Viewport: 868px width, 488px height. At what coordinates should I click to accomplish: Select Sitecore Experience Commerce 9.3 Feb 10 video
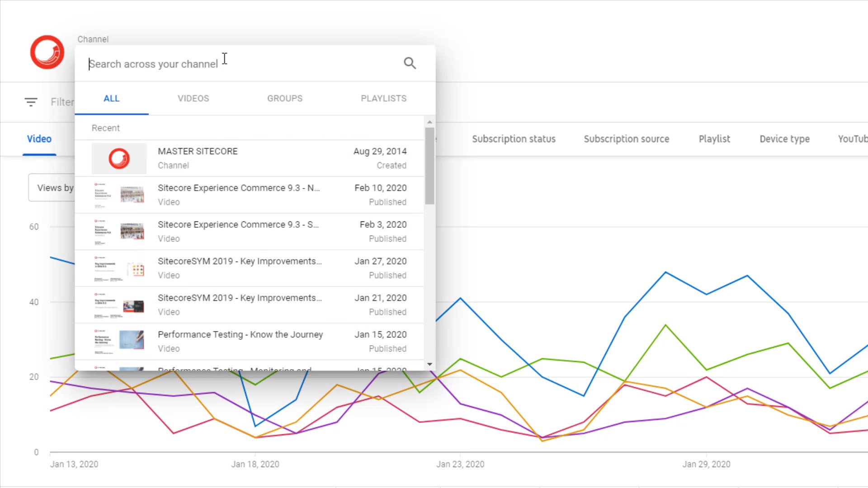point(239,188)
